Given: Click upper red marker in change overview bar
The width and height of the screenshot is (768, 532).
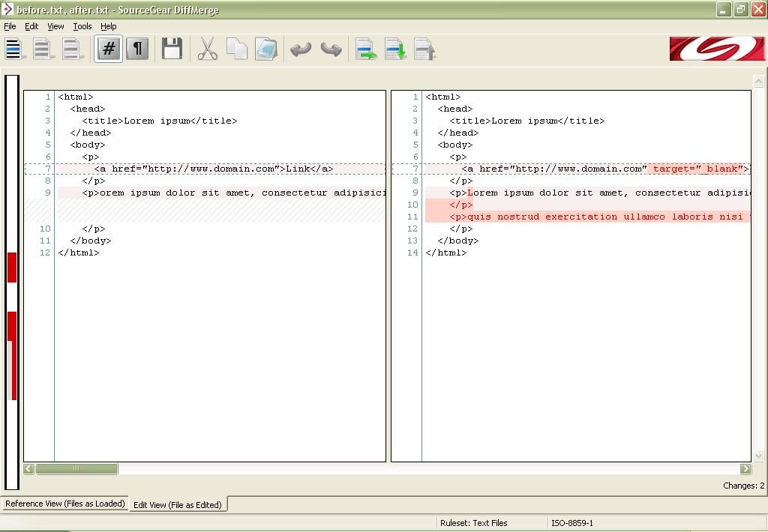Looking at the screenshot, I should tap(12, 267).
